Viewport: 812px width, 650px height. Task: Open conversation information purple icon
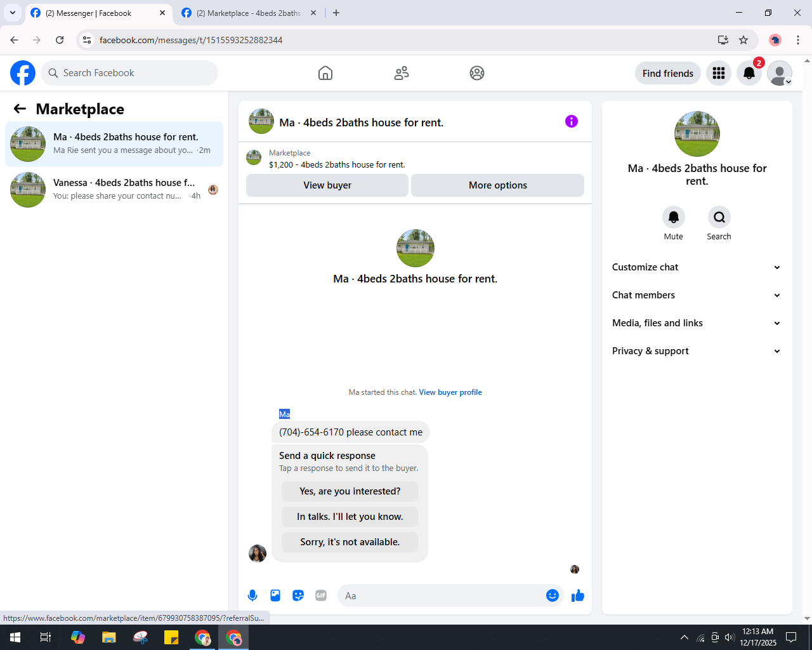pos(572,121)
